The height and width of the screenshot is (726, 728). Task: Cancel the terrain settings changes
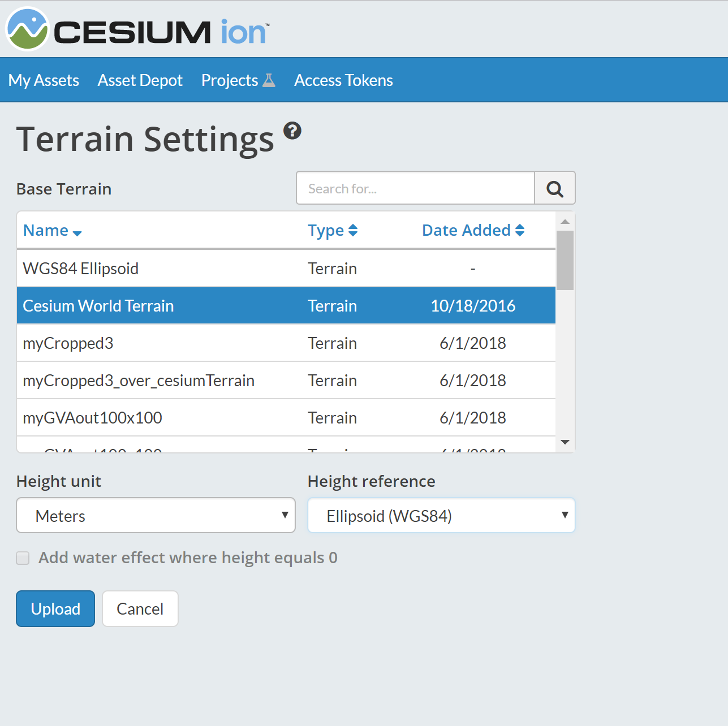(x=140, y=608)
